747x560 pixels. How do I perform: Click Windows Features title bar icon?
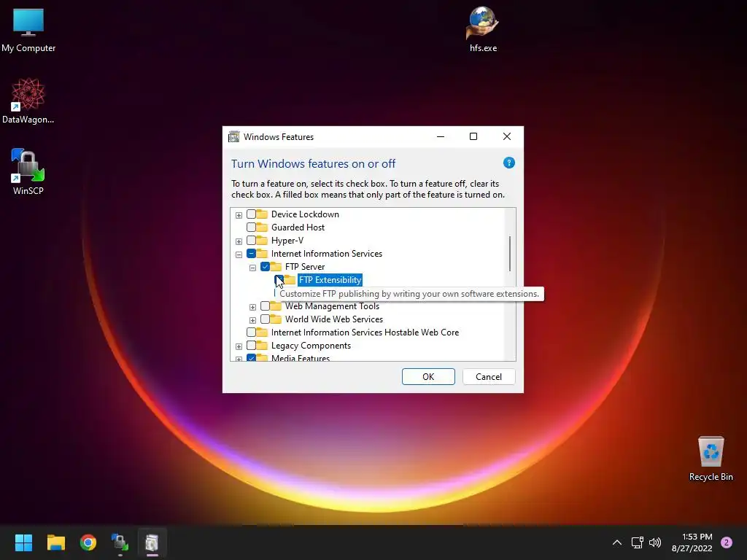234,136
